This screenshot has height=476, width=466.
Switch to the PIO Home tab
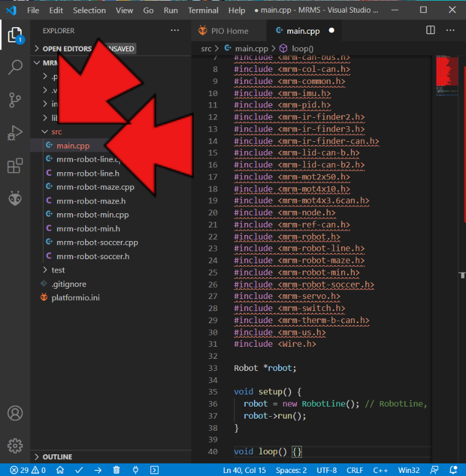[x=228, y=31]
